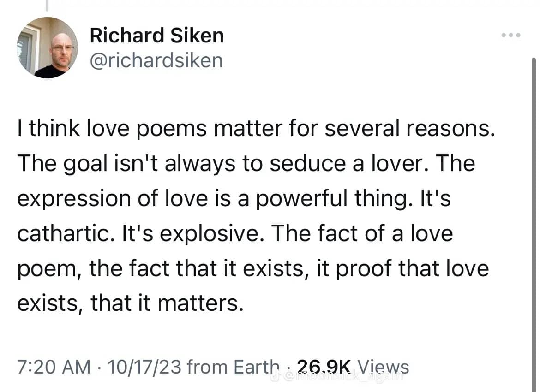Image resolution: width=540 pixels, height=392 pixels.
Task: Click the "from Earth" location label
Action: [233, 367]
